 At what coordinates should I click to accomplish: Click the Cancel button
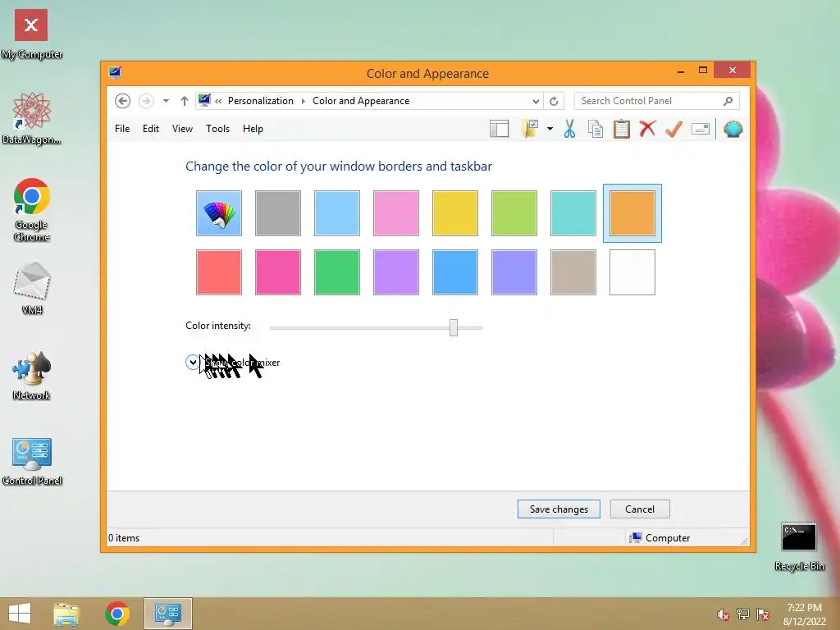click(640, 509)
